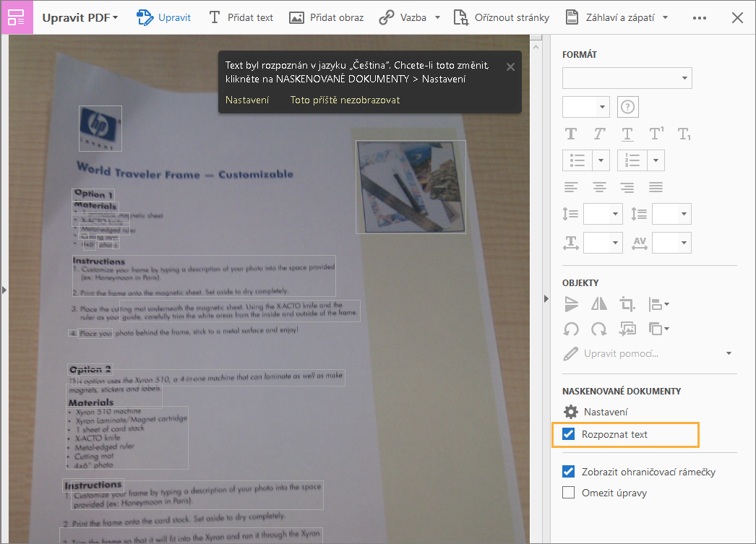
Task: Apply subscript text icon
Action: (684, 134)
